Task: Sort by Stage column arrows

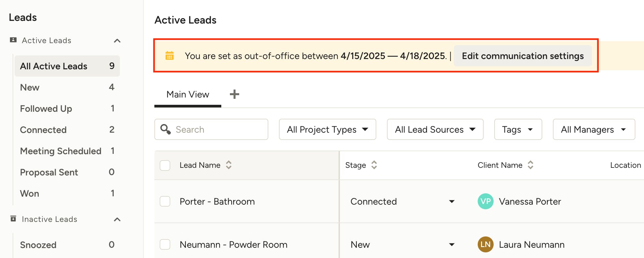Action: point(374,165)
